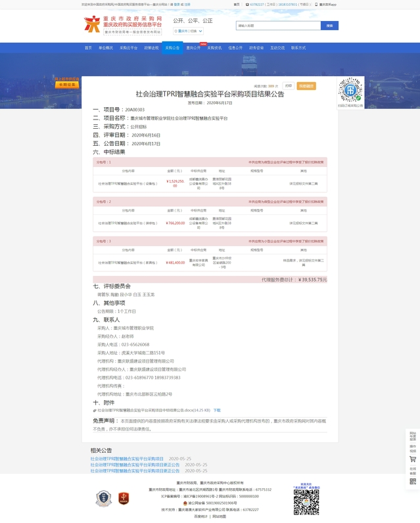This screenshot has height=523, width=420.
Task: Click the 分包号：3 header row
Action: [x=210, y=241]
